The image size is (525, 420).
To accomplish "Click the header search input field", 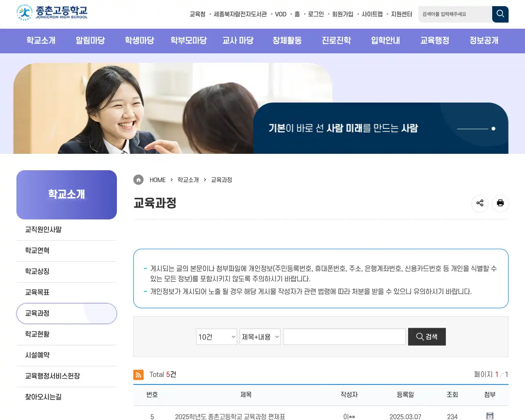I will pos(455,14).
